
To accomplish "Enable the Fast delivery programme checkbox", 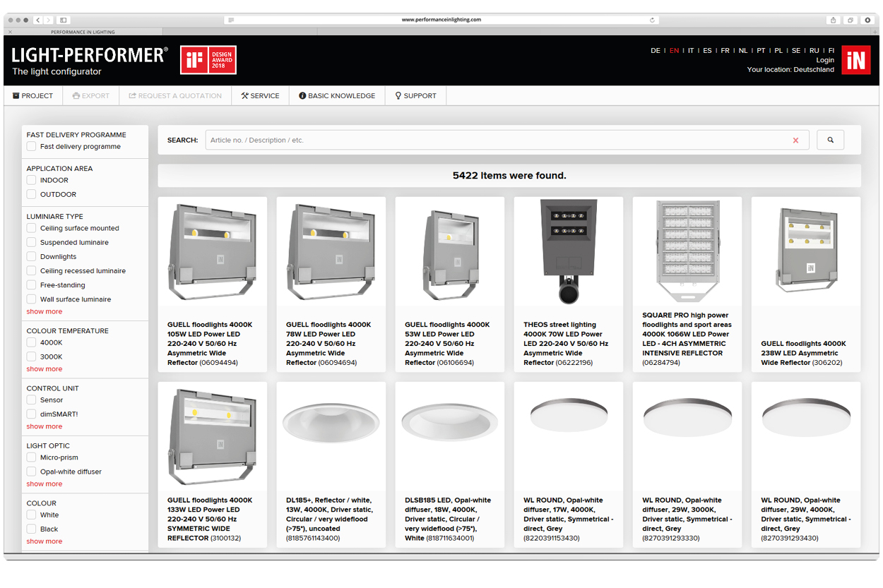I will [x=31, y=147].
